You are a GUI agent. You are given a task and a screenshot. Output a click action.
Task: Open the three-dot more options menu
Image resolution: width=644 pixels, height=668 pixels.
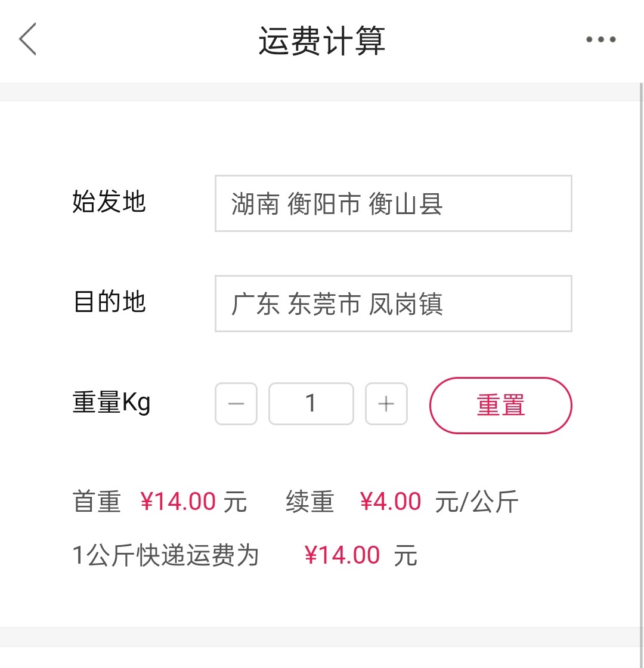[x=600, y=40]
